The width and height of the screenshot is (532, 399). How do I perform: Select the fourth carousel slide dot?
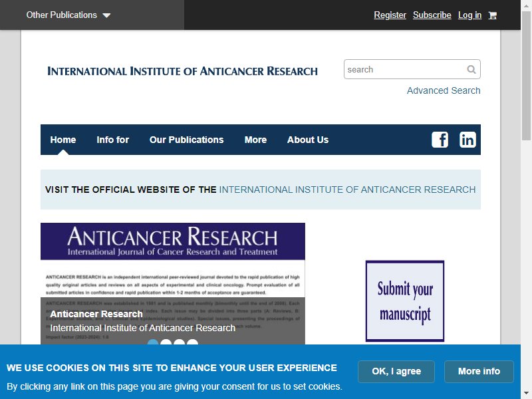(x=192, y=342)
